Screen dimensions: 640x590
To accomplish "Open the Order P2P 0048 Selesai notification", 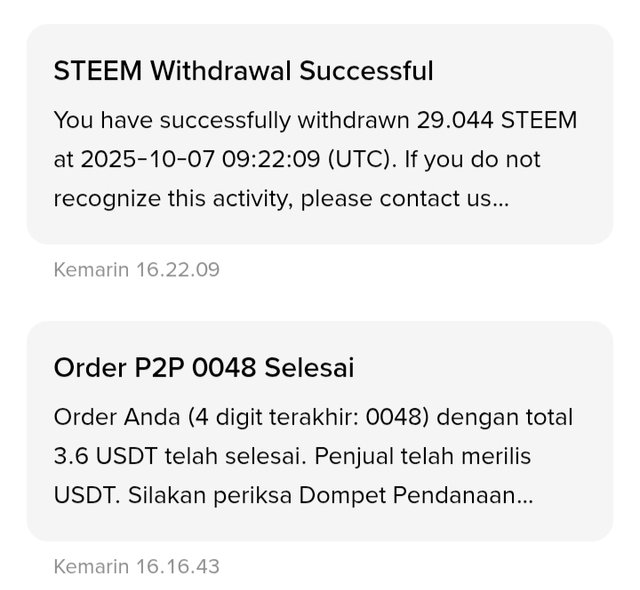I will tap(319, 431).
